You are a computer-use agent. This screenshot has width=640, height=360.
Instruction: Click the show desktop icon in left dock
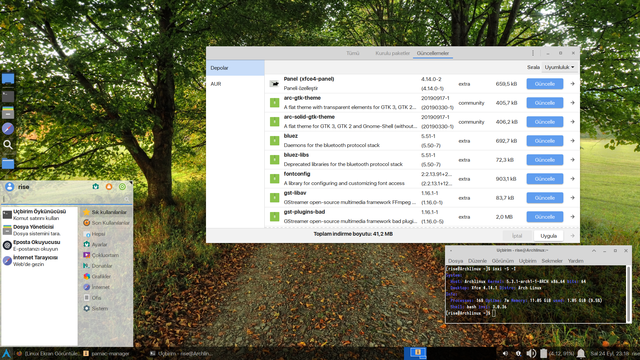[x=8, y=79]
